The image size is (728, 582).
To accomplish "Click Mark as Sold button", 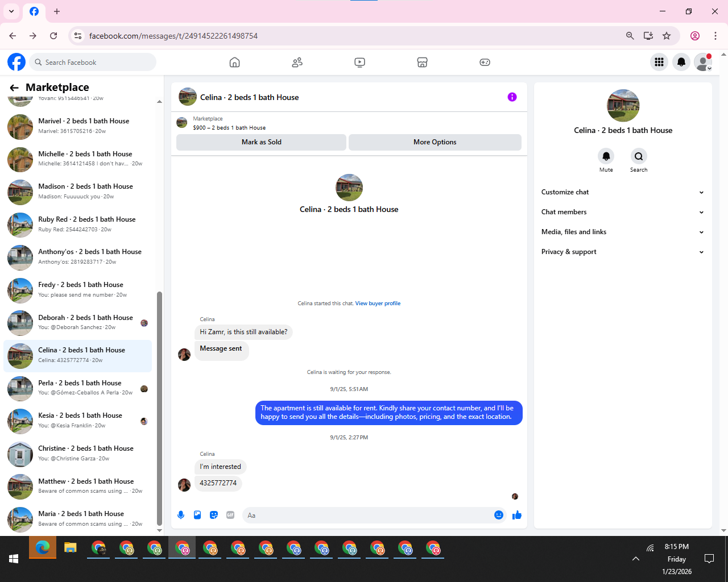I will coord(261,142).
